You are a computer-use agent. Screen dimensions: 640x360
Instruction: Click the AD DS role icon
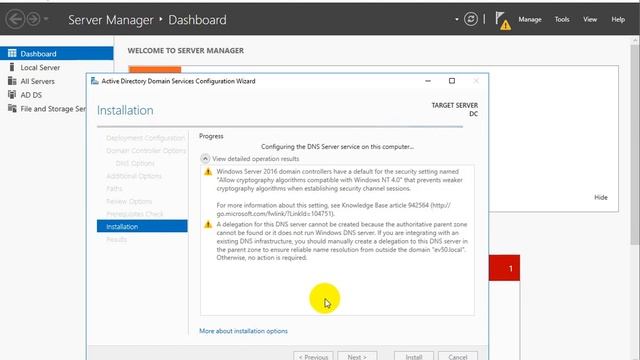point(12,95)
